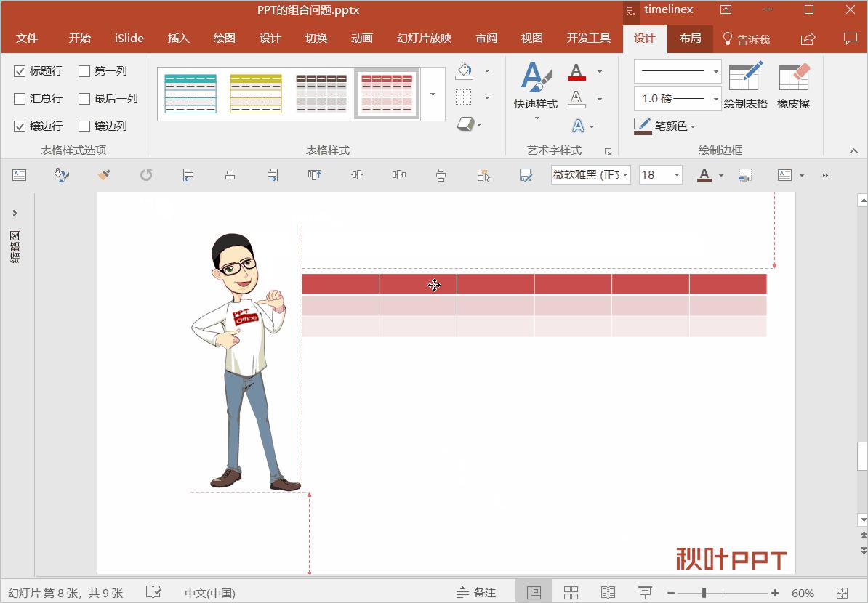Uncheck the 标题行 header row checkbox
The height and width of the screenshot is (603, 868).
pyautogui.click(x=20, y=71)
